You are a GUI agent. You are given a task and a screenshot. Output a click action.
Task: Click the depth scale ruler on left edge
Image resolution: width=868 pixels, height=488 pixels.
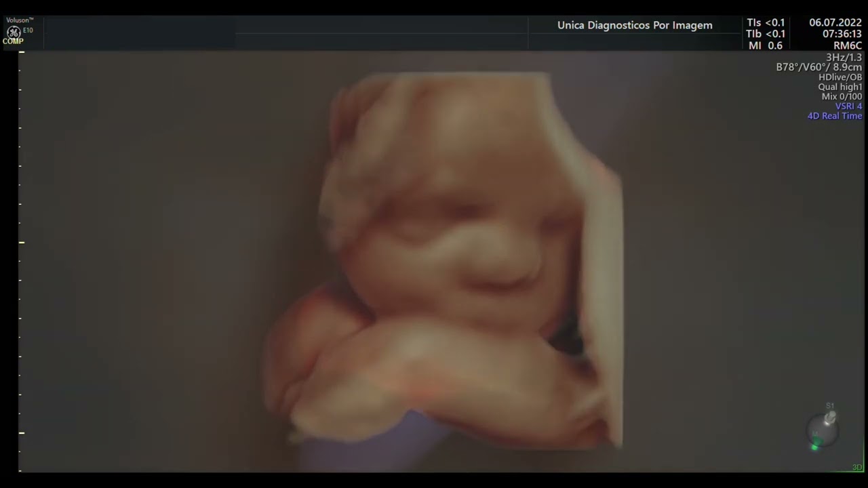(21, 261)
